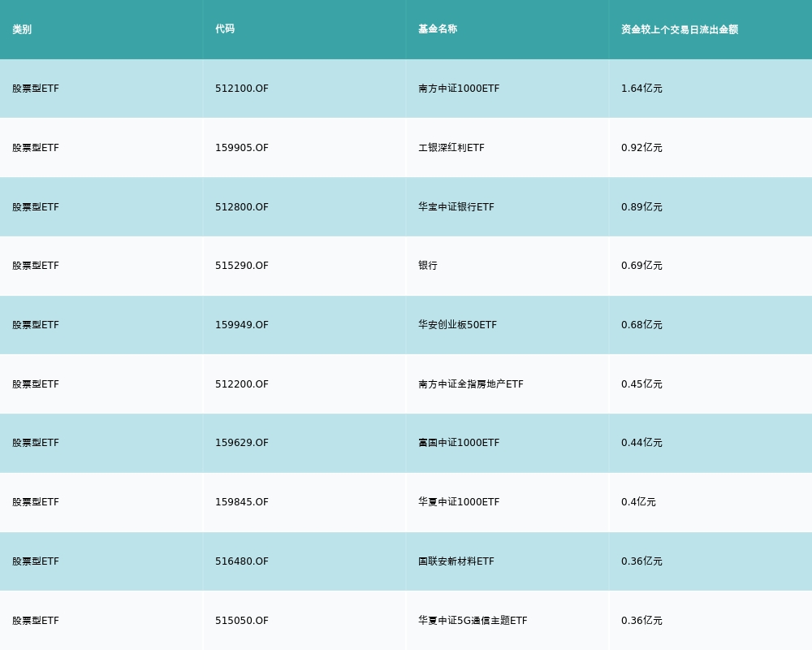The image size is (812, 650).
Task: Select code 515290.OF
Action: point(242,266)
